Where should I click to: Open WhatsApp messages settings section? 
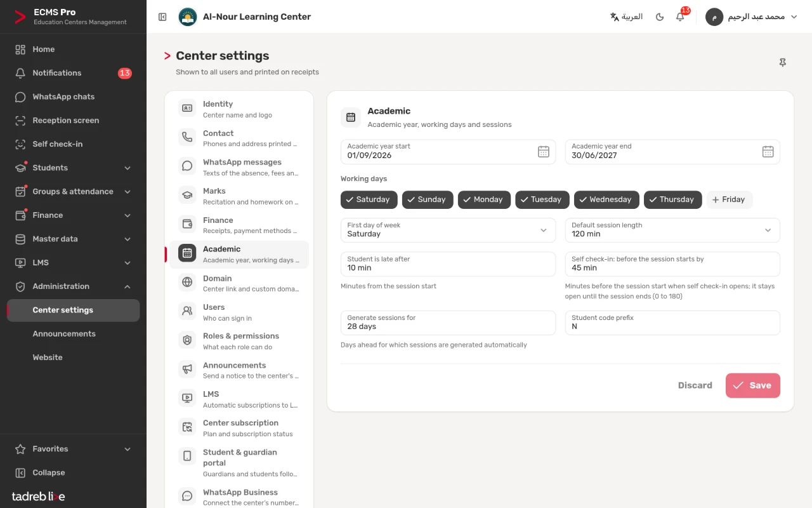click(x=239, y=167)
